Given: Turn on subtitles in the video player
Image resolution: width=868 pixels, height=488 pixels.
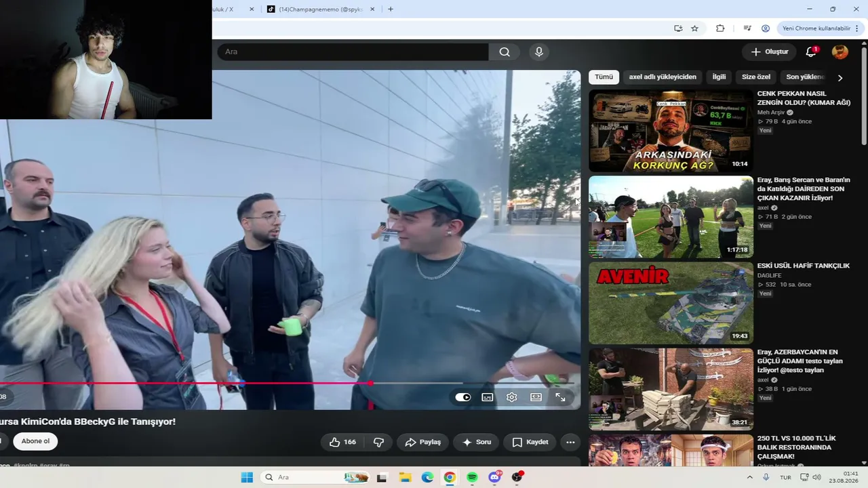Looking at the screenshot, I should coord(488,397).
